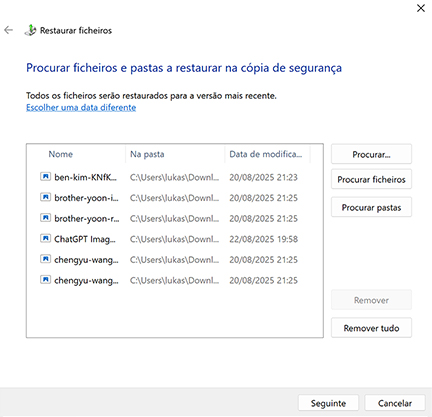Click the Cancelar button

point(395,403)
